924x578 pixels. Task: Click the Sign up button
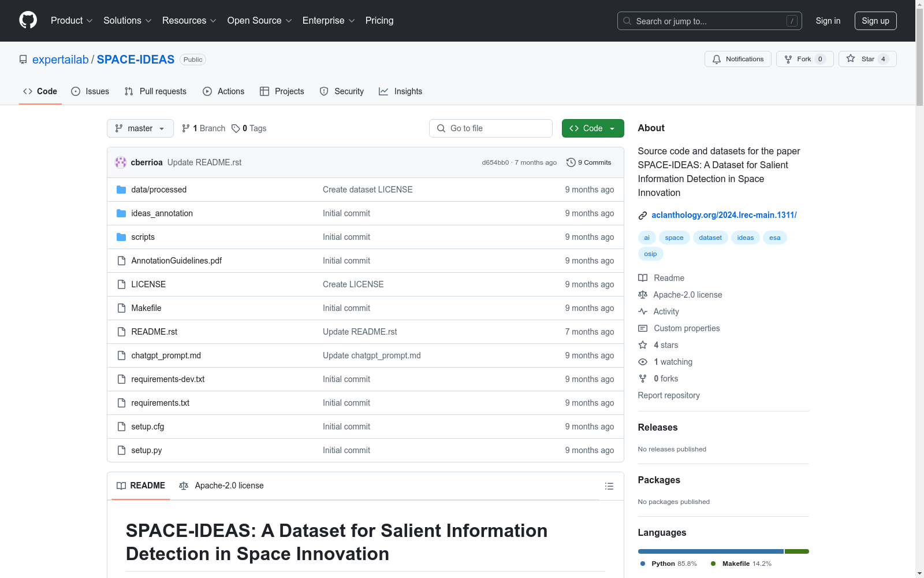tap(875, 21)
